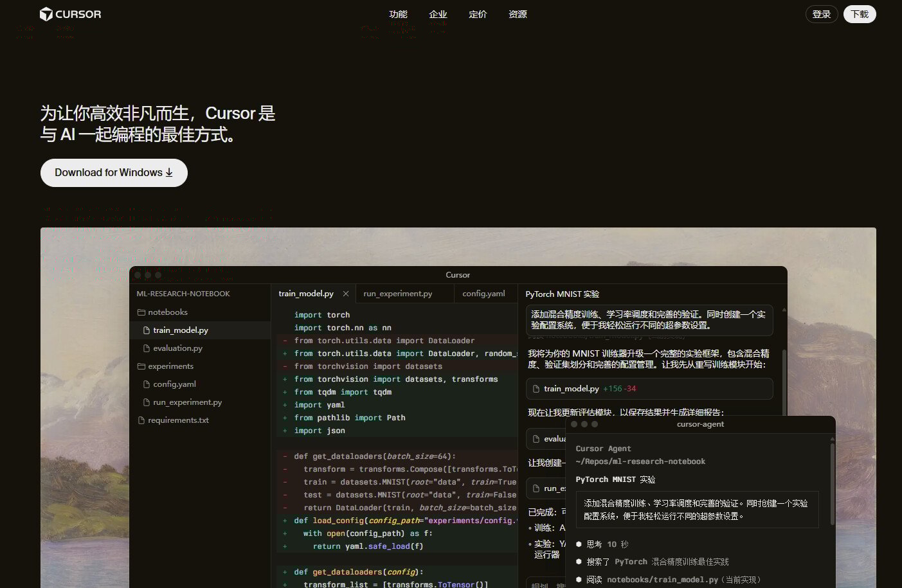Click the chat prompt box about 混合精度训练
Screen dimensions: 902x588
[649, 320]
